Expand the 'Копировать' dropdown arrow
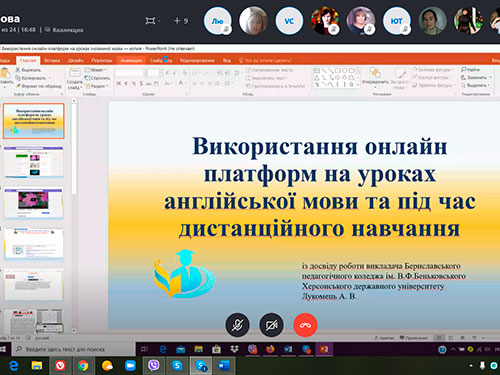This screenshot has height=375, width=500. pos(50,78)
